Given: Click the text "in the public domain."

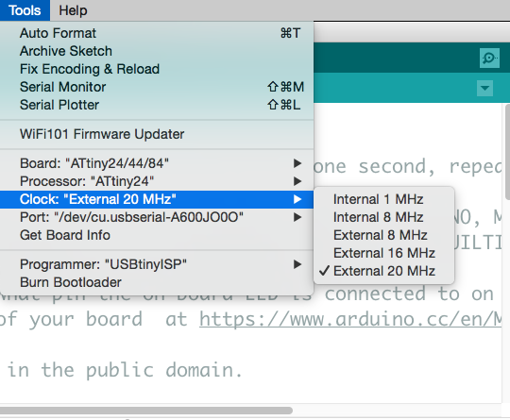Looking at the screenshot, I should (126, 370).
